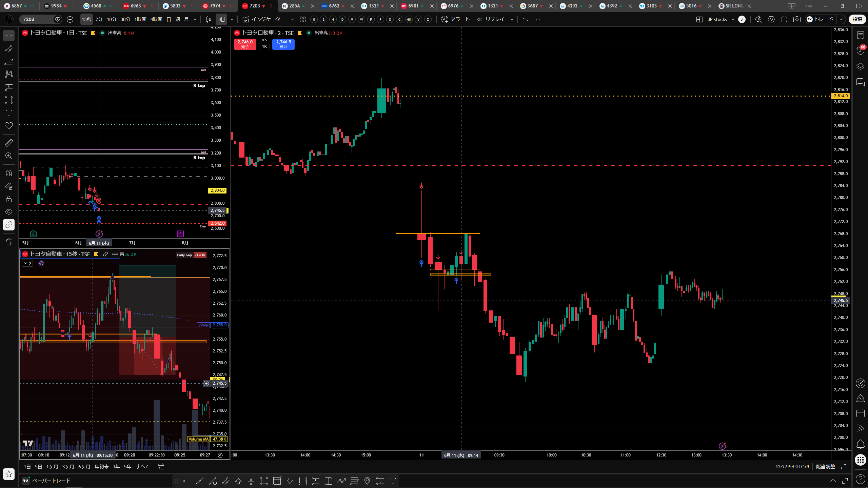Select the trend line drawing tool
868x488 pixels.
(x=9, y=48)
